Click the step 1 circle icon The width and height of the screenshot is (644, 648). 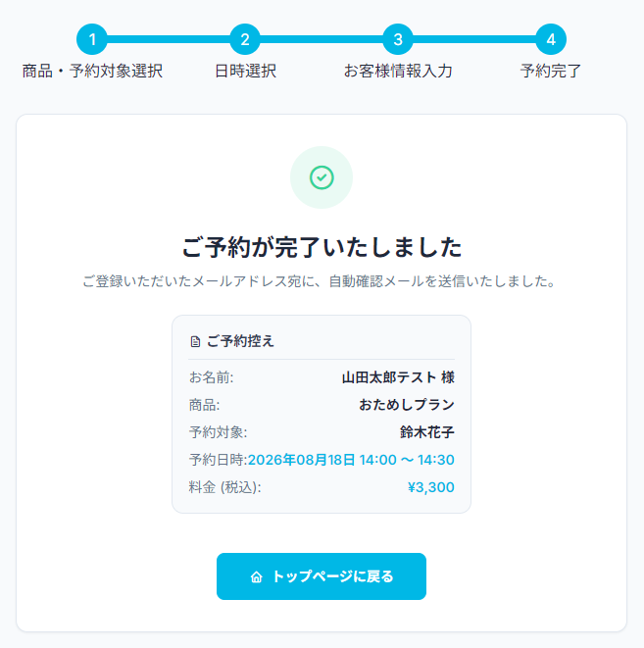[92, 39]
